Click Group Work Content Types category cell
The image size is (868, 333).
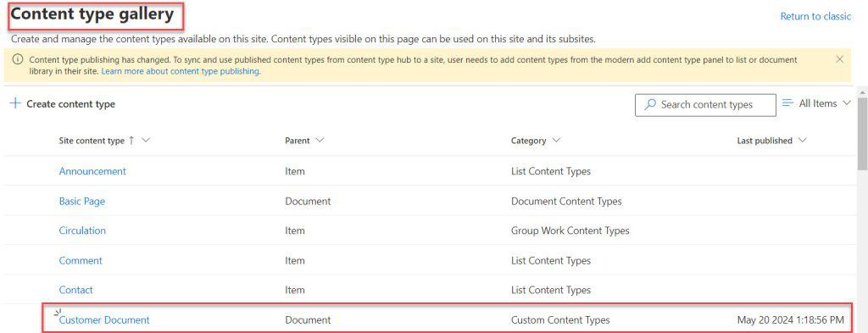point(570,230)
